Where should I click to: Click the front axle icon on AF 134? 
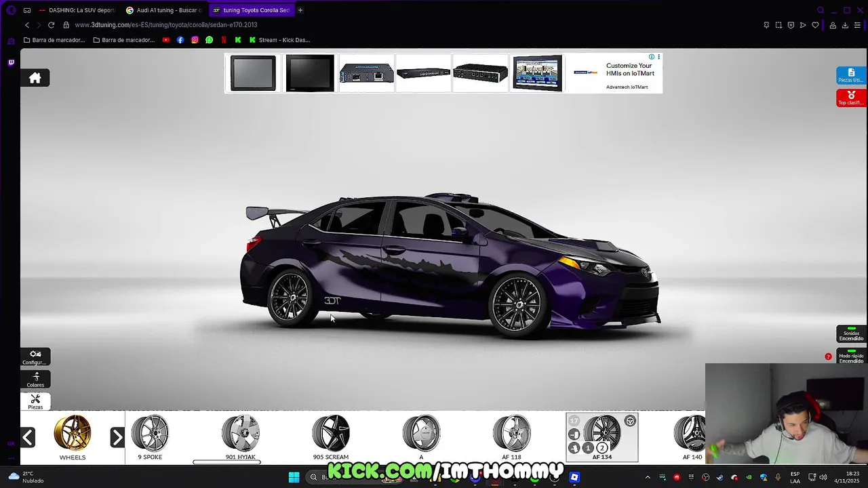coord(574,434)
